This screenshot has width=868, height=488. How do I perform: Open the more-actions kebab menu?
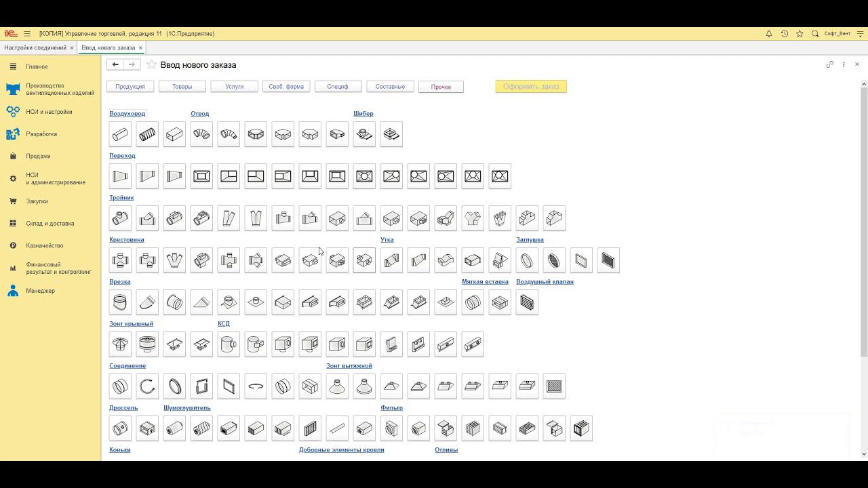pyautogui.click(x=844, y=64)
